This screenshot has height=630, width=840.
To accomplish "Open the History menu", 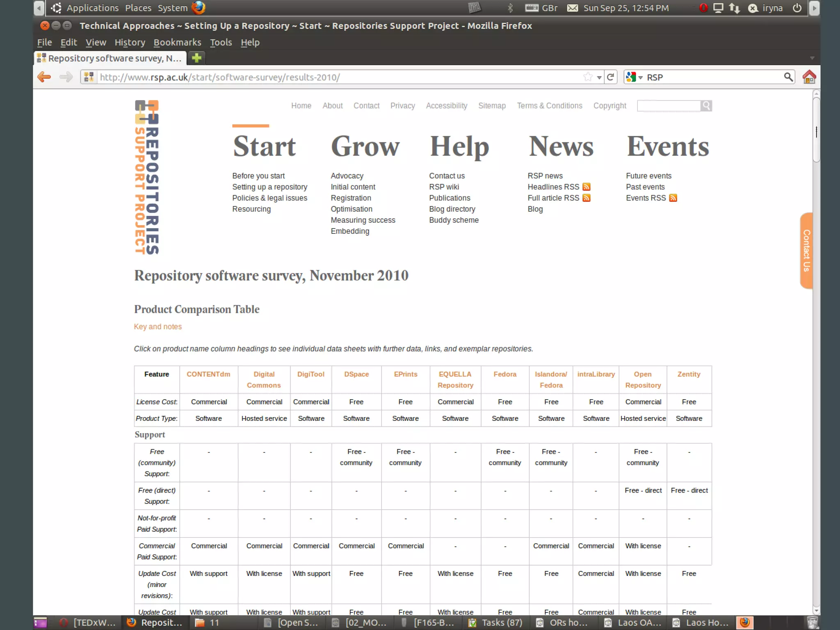I will coord(130,42).
